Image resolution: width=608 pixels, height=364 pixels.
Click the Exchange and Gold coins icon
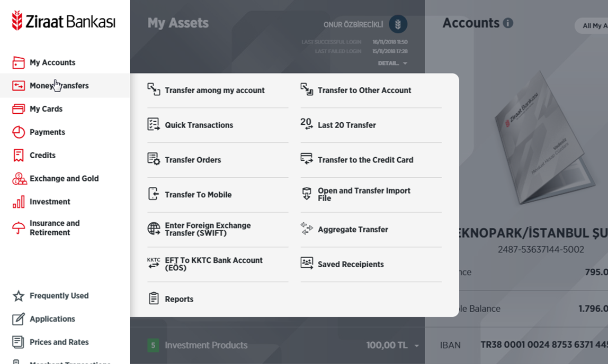tap(19, 179)
